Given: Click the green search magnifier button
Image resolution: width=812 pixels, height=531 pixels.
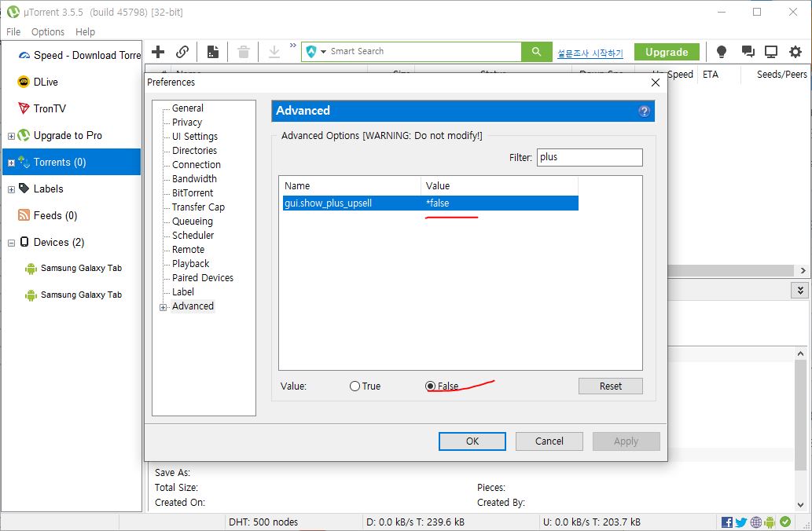Looking at the screenshot, I should [537, 52].
